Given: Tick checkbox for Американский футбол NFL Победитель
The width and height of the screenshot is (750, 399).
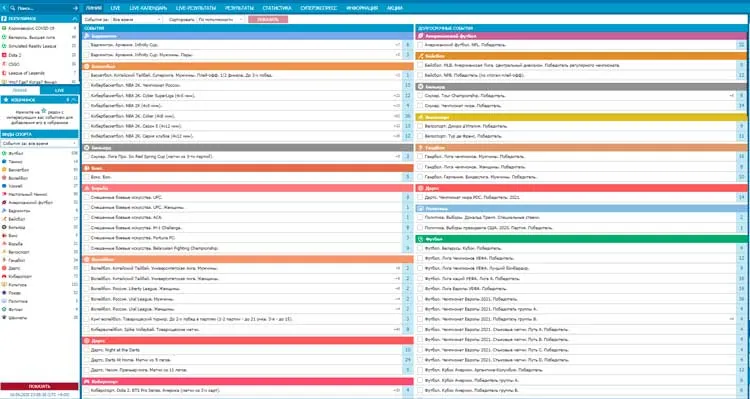Looking at the screenshot, I should tap(419, 44).
